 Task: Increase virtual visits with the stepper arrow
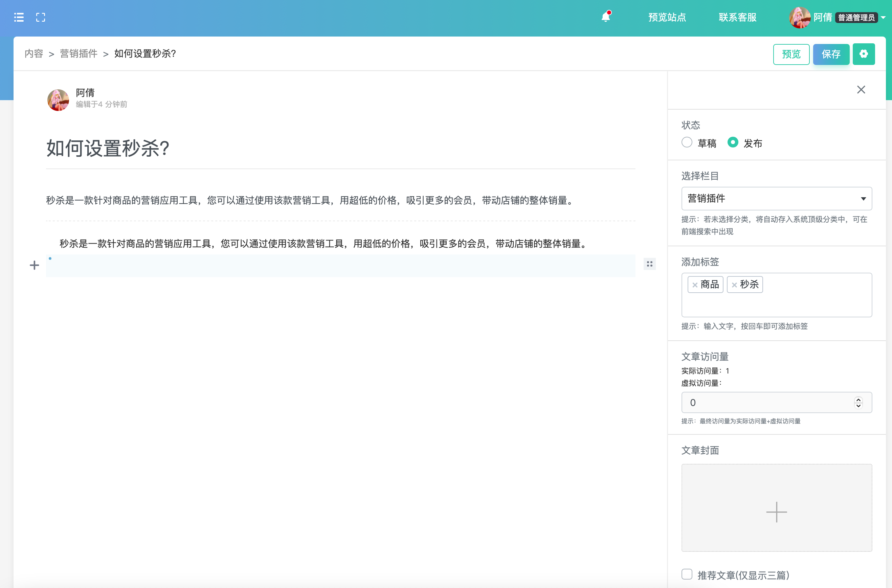click(x=858, y=400)
